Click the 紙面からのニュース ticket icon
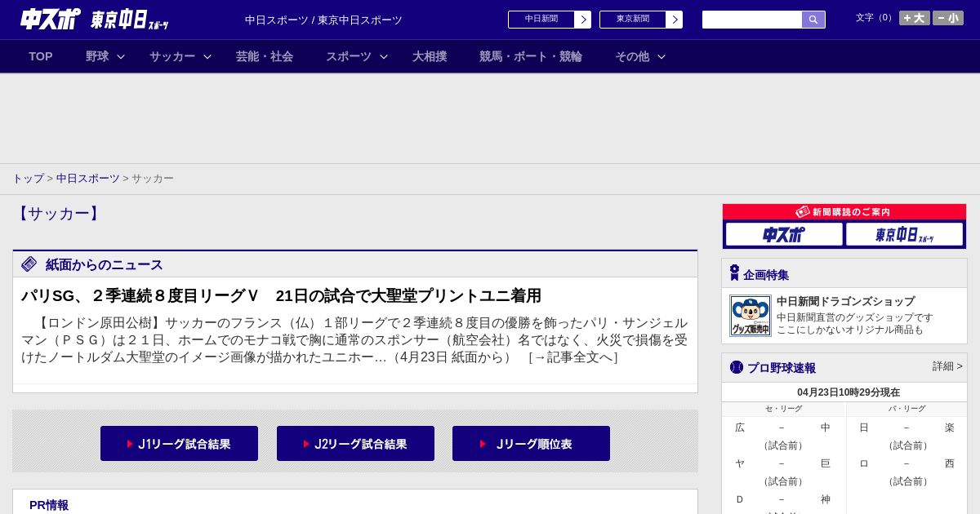Viewport: 980px width, 514px height. tap(29, 264)
